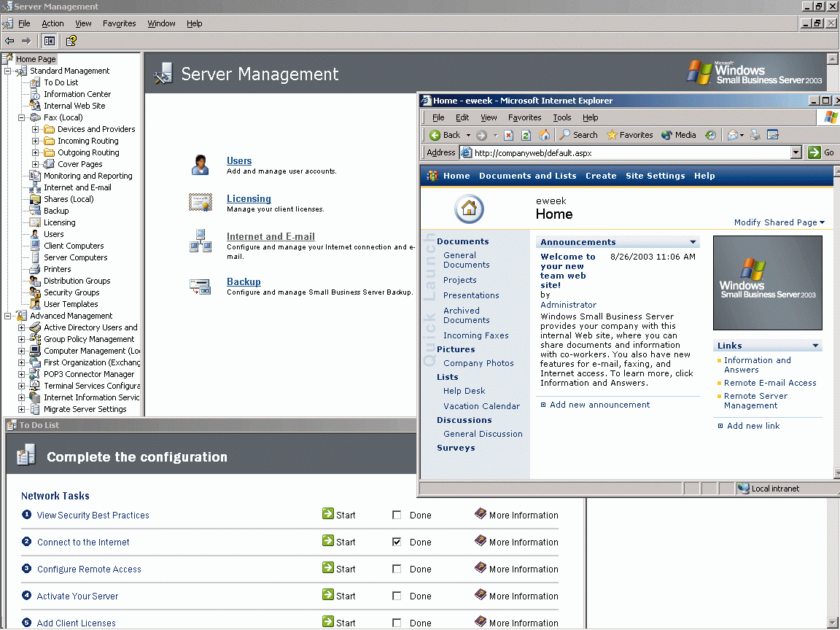Click the IE Forward arrow button
Viewport: 840px width, 630px height.
coord(481,136)
